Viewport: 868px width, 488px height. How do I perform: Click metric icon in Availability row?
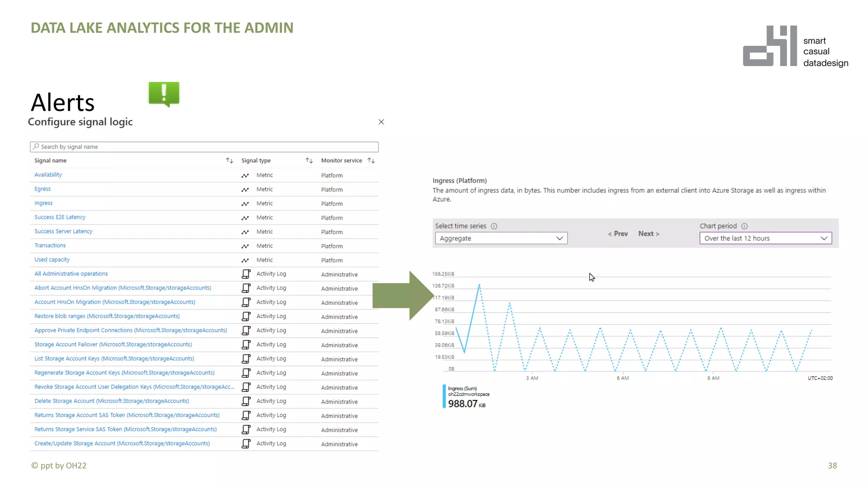[245, 175]
